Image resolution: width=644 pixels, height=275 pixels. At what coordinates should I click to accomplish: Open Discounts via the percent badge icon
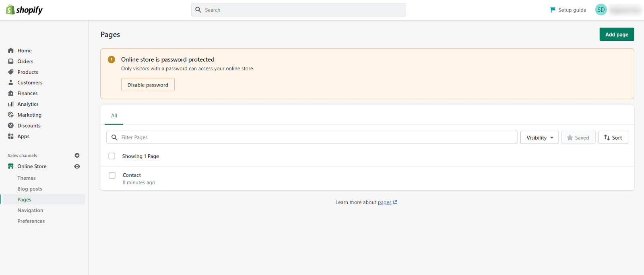(11, 125)
